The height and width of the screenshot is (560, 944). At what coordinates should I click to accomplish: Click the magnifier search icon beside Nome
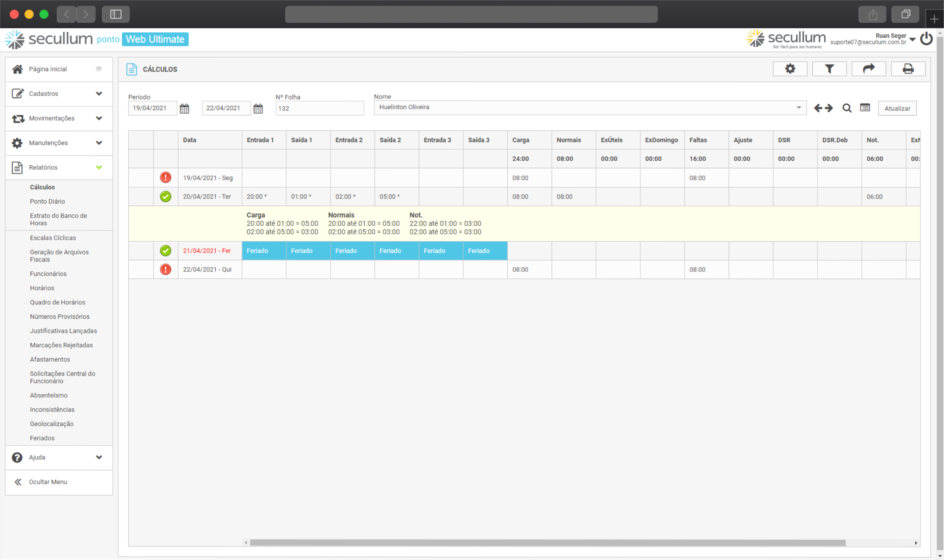coord(847,109)
